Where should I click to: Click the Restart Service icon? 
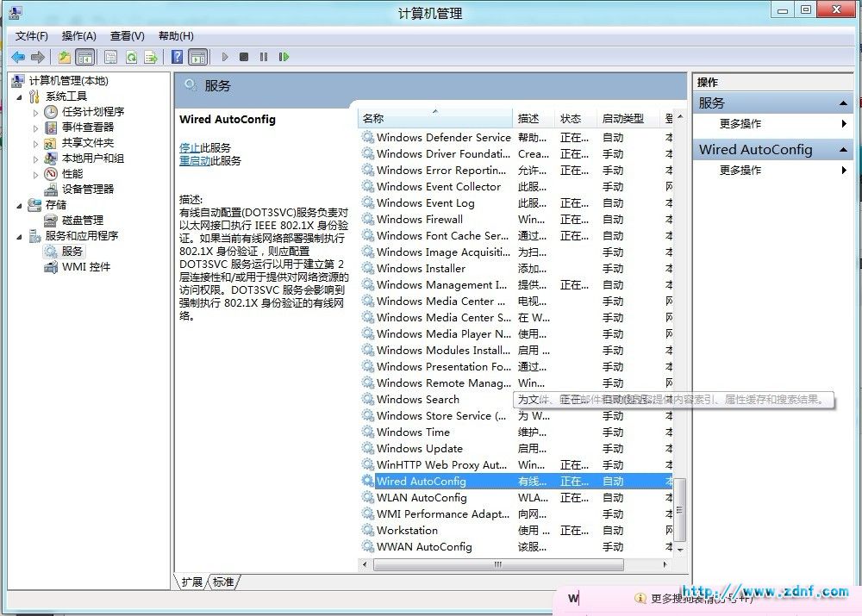pos(284,57)
